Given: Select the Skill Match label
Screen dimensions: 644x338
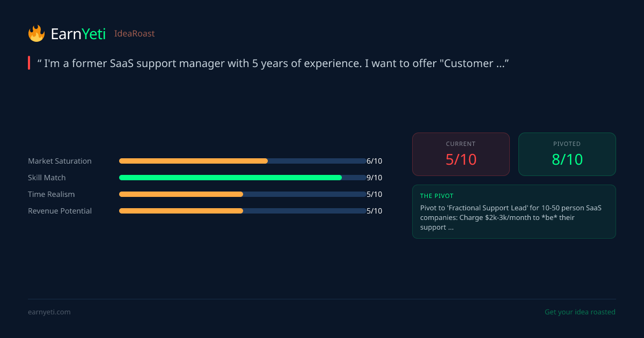Looking at the screenshot, I should click(47, 178).
